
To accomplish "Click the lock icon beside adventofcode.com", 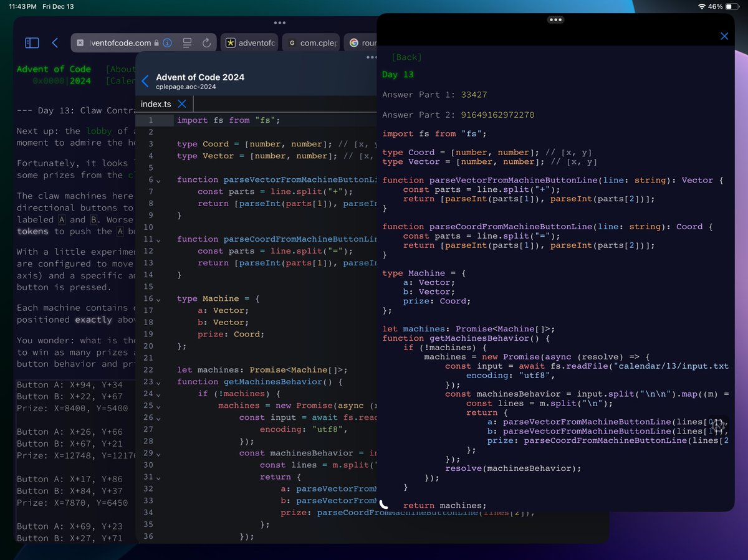I will (156, 43).
